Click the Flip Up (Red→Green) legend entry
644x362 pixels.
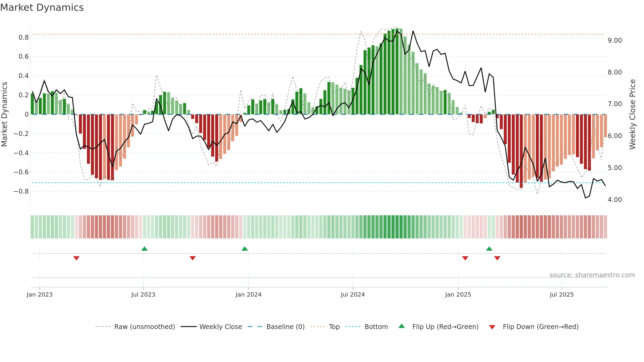[x=439, y=327]
